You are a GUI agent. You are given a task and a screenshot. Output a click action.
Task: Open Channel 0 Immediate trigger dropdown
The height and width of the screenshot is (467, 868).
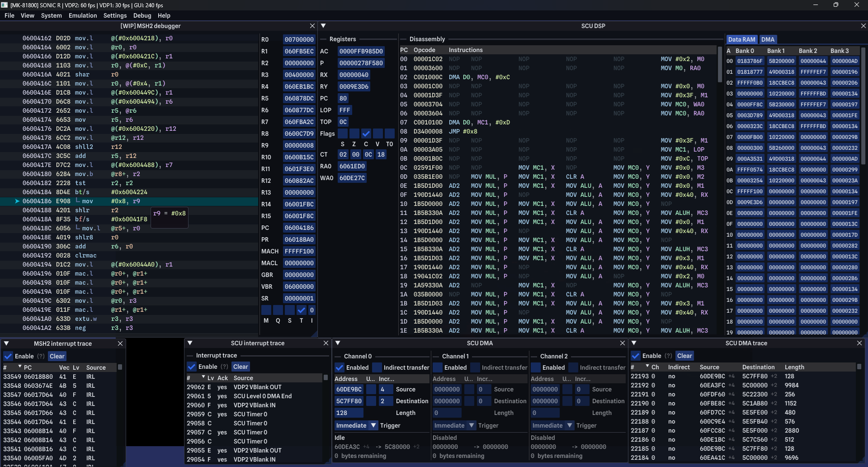356,426
